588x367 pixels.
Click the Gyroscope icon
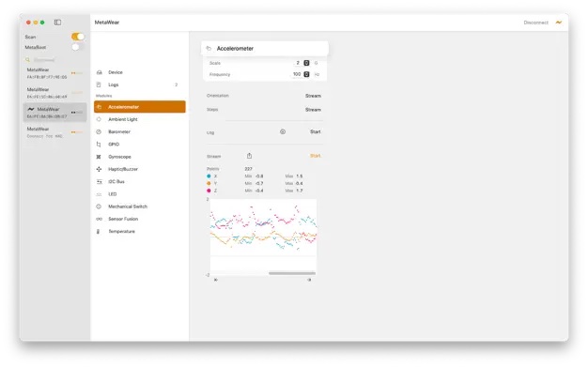tap(99, 157)
